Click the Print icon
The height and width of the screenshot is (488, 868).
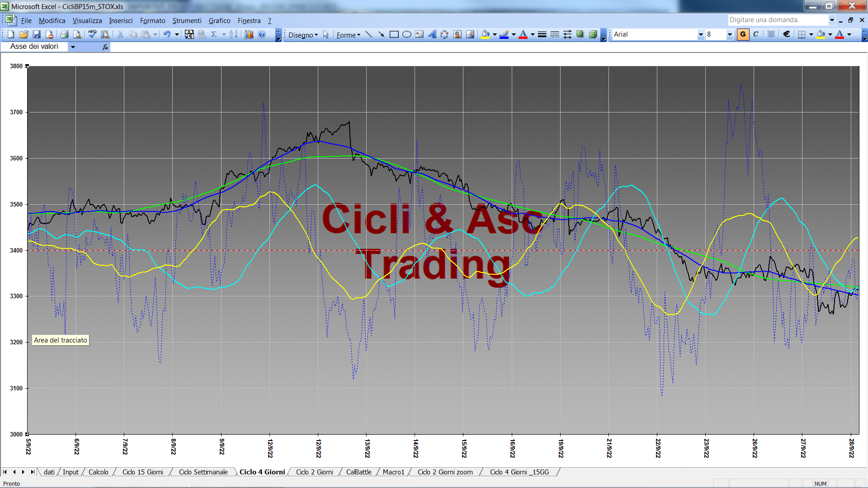click(64, 34)
